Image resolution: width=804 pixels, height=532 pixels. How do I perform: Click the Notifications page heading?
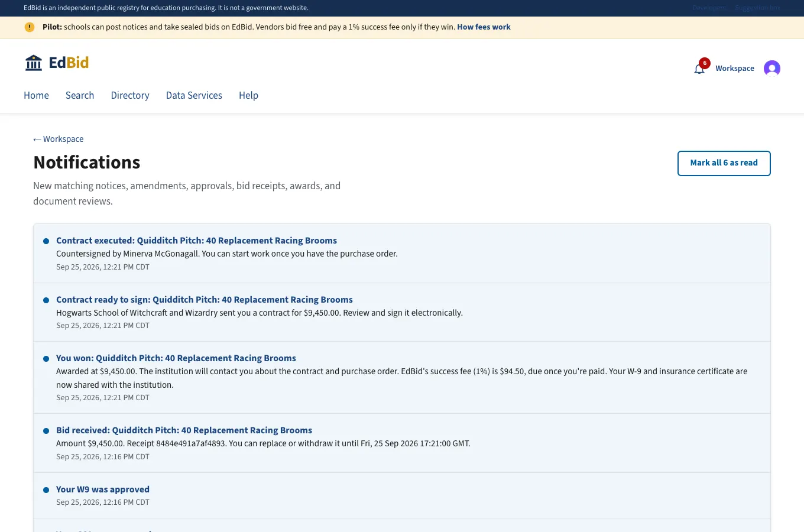(87, 163)
